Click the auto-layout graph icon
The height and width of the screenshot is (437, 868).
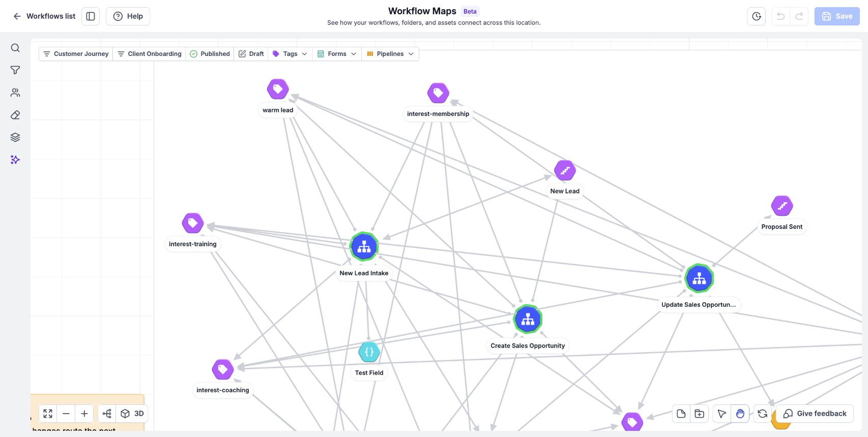(x=107, y=414)
